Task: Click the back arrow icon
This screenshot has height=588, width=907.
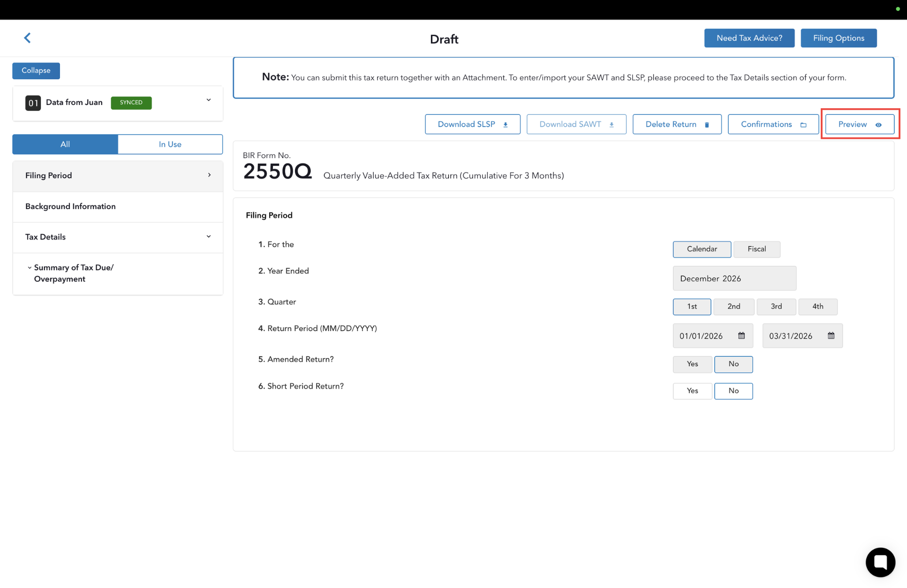Action: click(27, 38)
